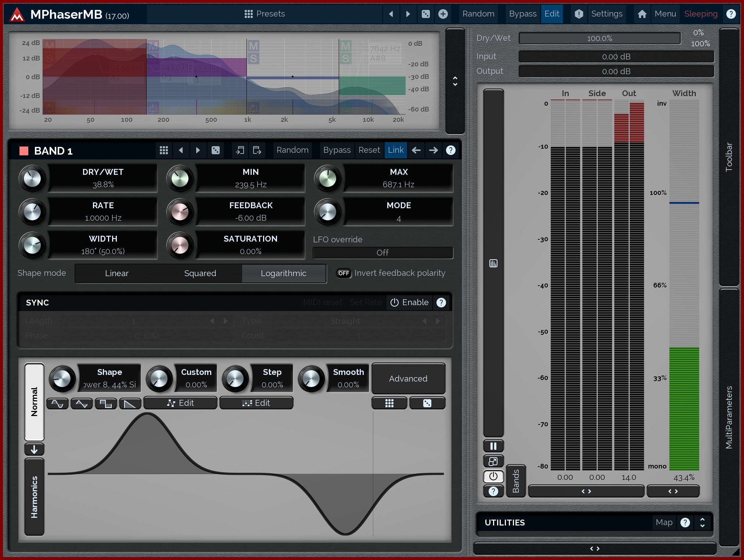Enable the SYNC section
744x560 pixels.
coord(409,302)
